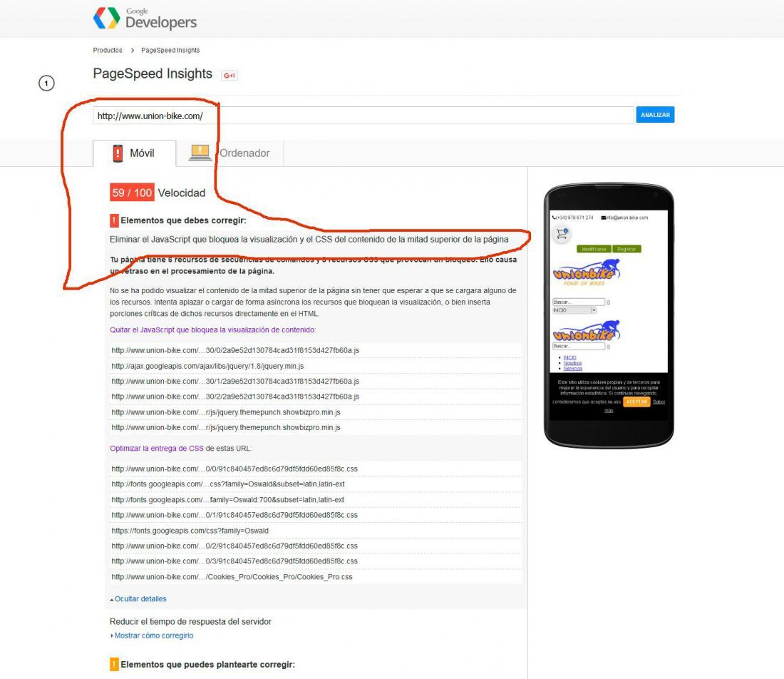Click orange exclamation icon beside Elementos que puedes plantearte
The width and height of the screenshot is (784, 679).
[x=114, y=665]
